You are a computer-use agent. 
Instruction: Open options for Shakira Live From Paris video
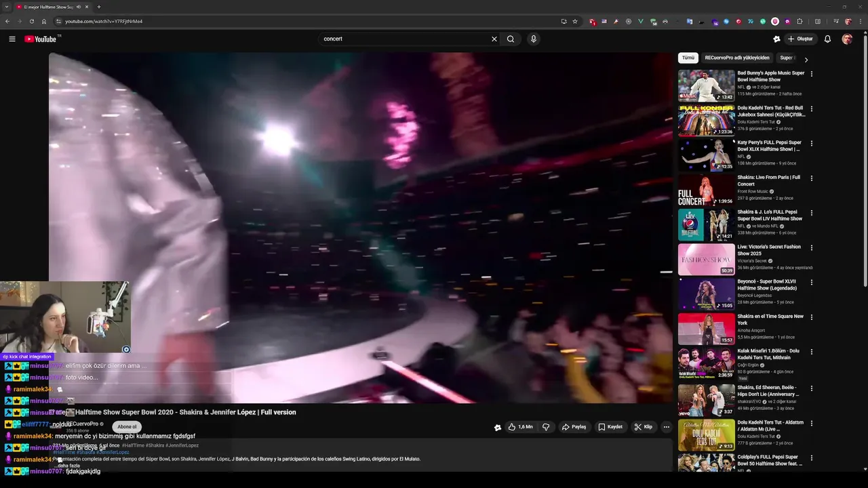click(812, 178)
